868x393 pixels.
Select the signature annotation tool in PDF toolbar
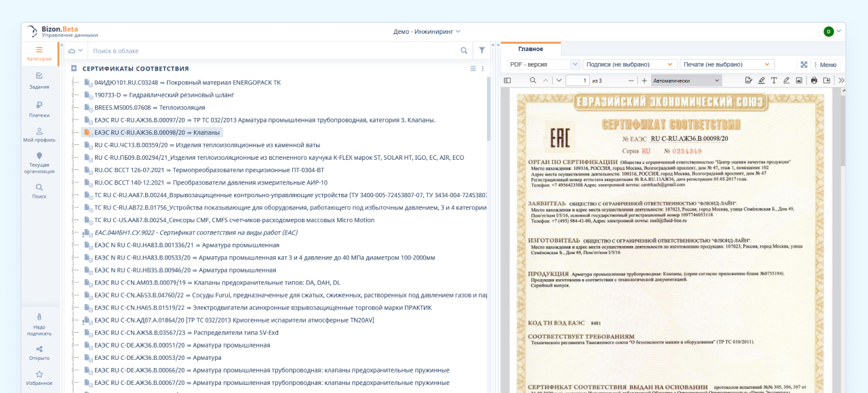coord(749,81)
